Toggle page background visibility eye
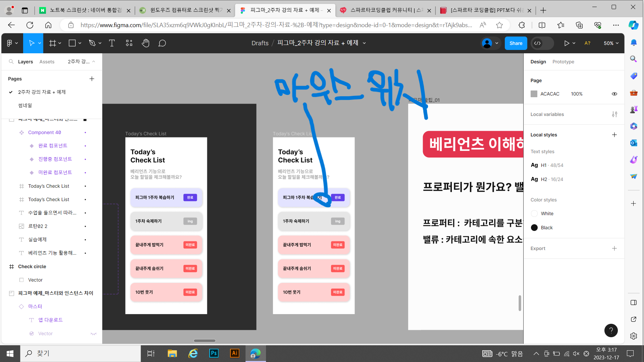 [x=614, y=94]
